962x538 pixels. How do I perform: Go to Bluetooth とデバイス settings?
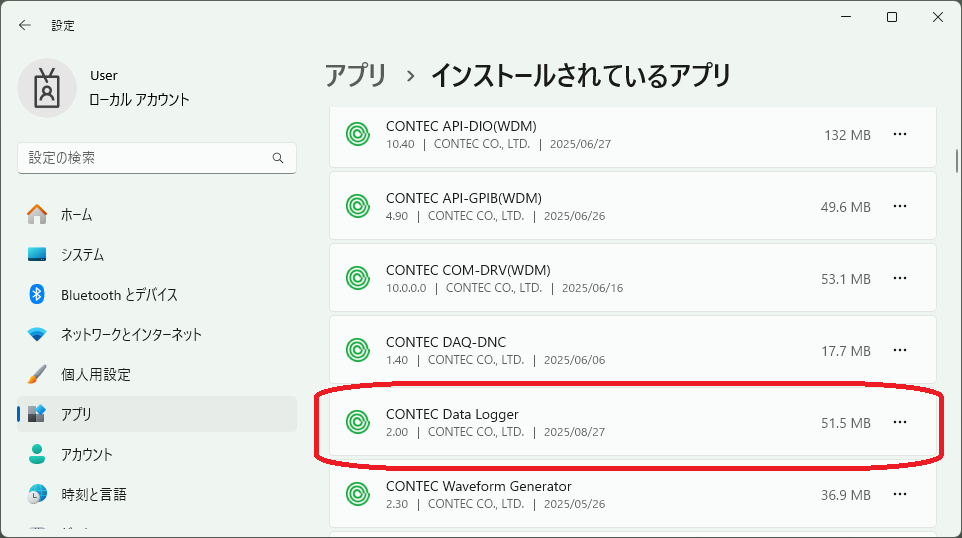point(118,294)
